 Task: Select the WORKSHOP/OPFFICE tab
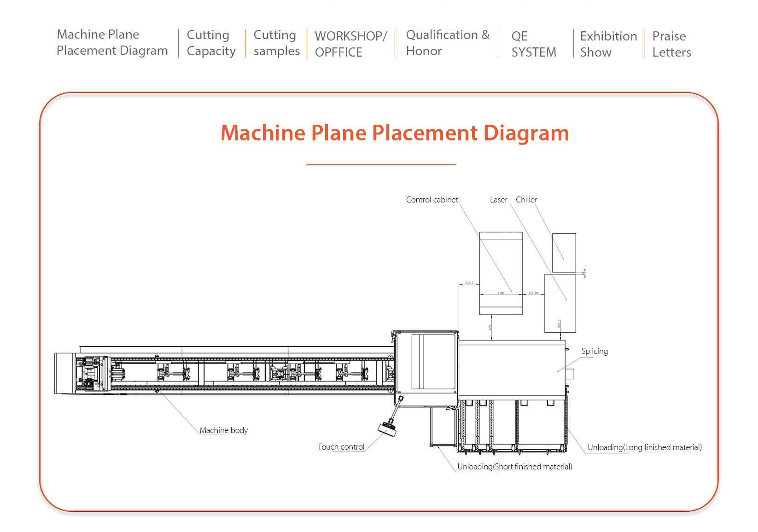point(351,44)
